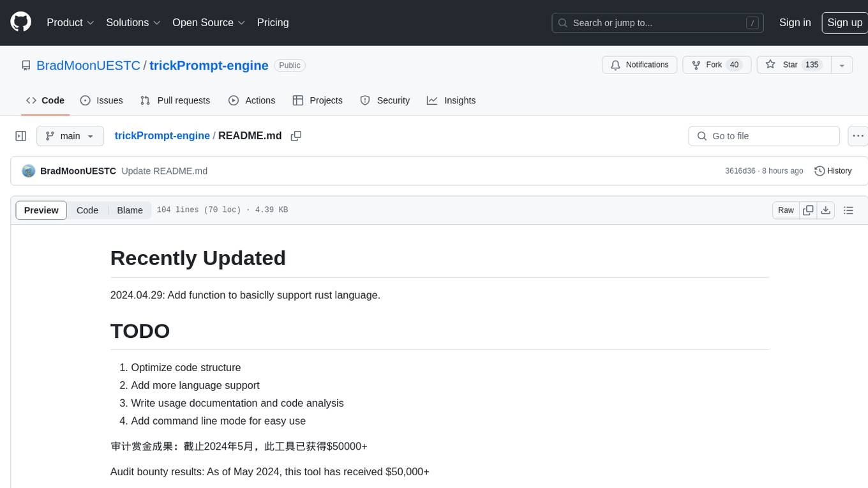The height and width of the screenshot is (488, 868).
Task: Click the Public visibility badge
Action: point(290,65)
